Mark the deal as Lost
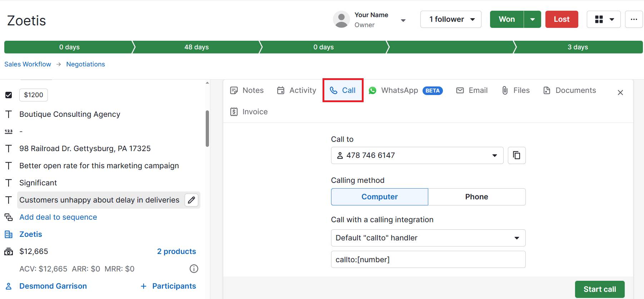The height and width of the screenshot is (299, 644). pos(561,19)
